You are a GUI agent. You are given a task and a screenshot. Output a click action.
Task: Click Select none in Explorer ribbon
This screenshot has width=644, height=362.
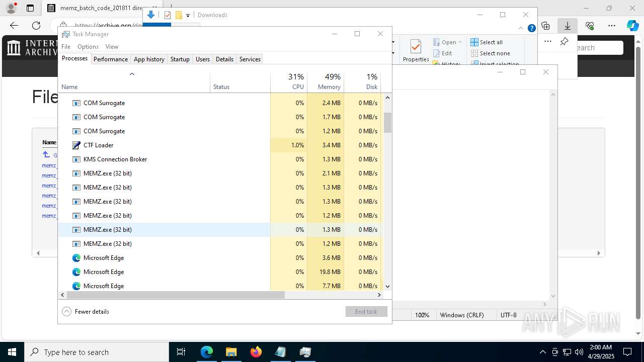[490, 53]
